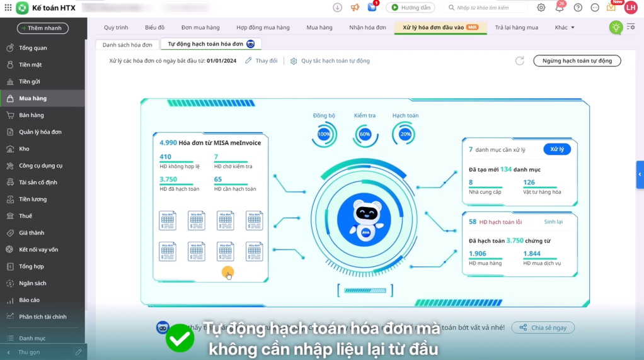The height and width of the screenshot is (360, 644).
Task: Click Thêm nhanh button
Action: [x=43, y=28]
